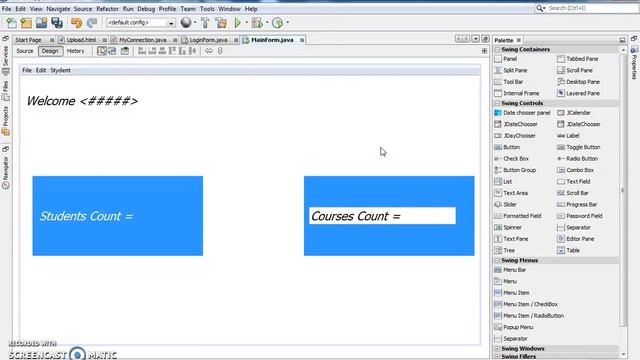
Task: Collapse the Swing Containers palette section
Action: [x=497, y=49]
